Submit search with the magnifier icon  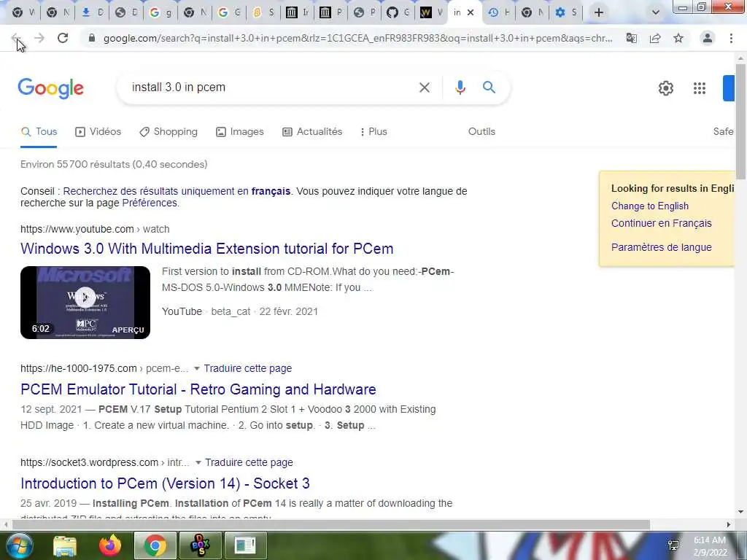(x=489, y=87)
